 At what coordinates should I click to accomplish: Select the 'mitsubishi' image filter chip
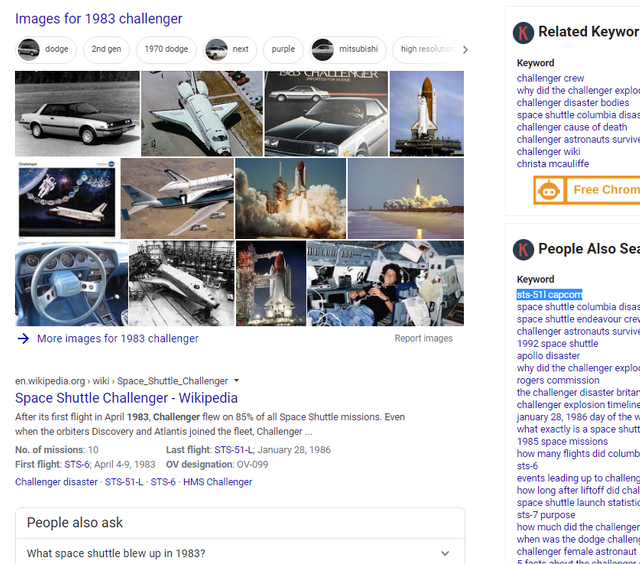348,49
